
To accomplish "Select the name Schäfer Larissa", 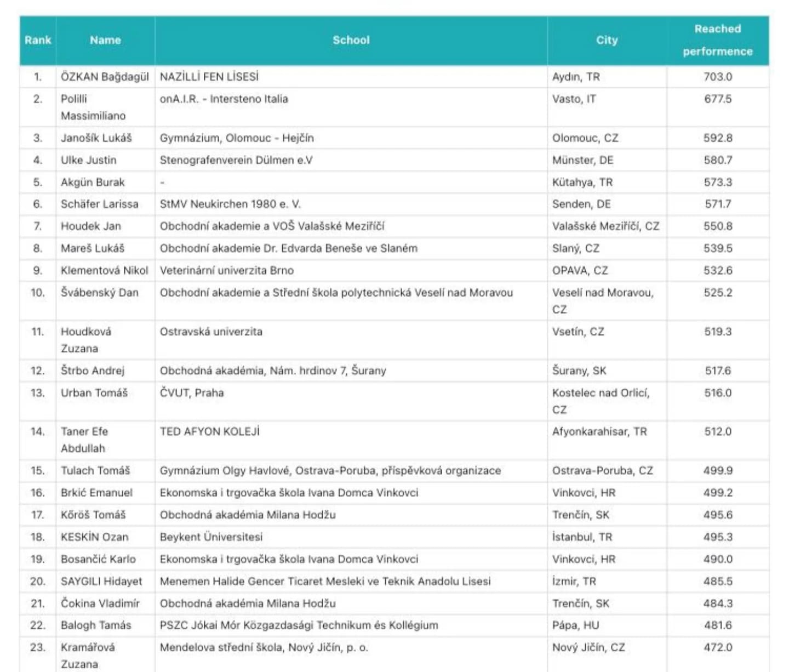I will click(x=100, y=204).
